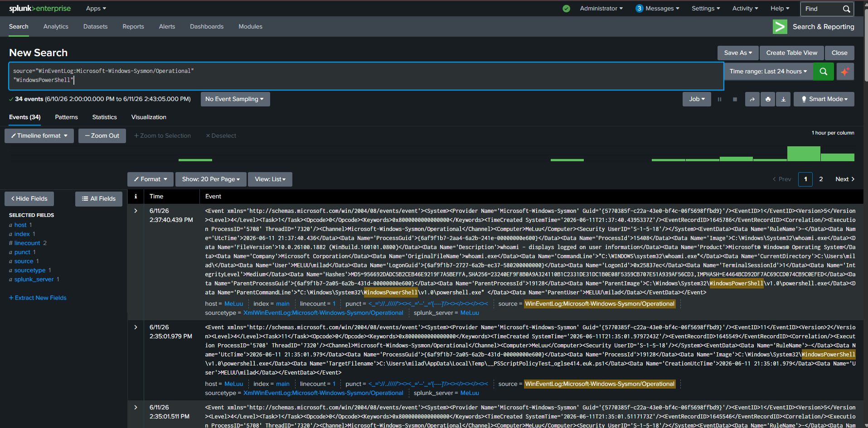Open the AI assistant sparkle icon
Image resolution: width=868 pixels, height=428 pixels.
[x=845, y=72]
